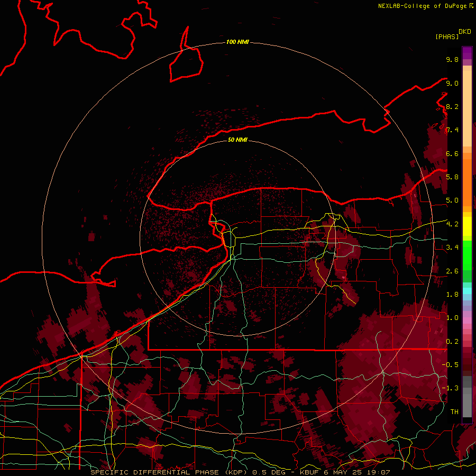Select the 50 NMI range ring label

point(237,140)
